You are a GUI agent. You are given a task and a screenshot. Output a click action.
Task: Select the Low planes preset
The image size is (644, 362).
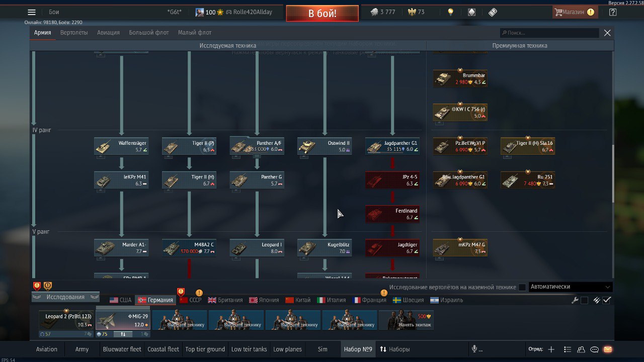pyautogui.click(x=287, y=349)
